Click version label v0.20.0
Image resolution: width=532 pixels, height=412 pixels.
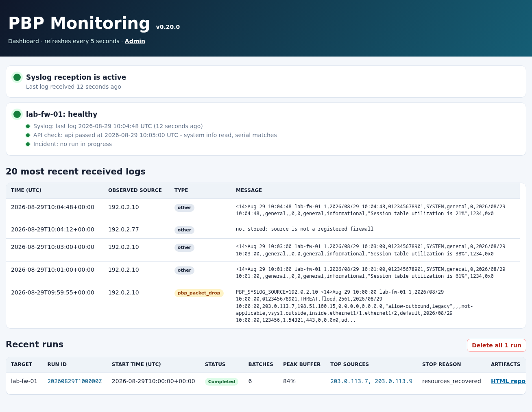[168, 27]
